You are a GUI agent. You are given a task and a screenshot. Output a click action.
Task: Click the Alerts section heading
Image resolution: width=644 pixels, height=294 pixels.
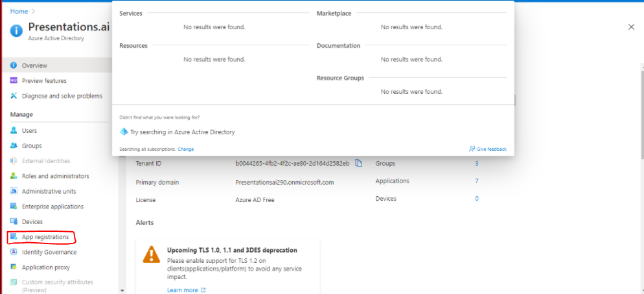coord(144,223)
